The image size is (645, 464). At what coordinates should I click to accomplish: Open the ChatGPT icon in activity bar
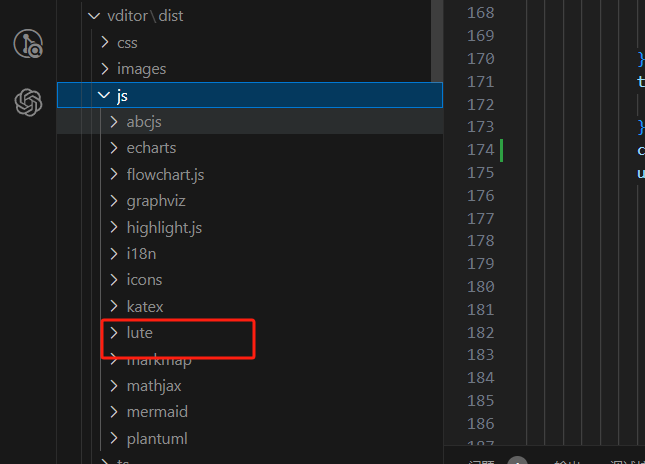(28, 102)
